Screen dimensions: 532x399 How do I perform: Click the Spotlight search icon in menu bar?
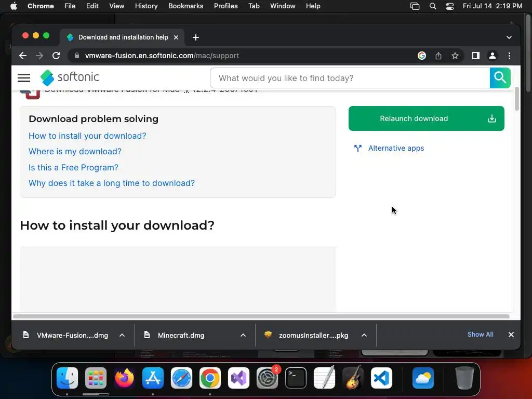point(433,6)
